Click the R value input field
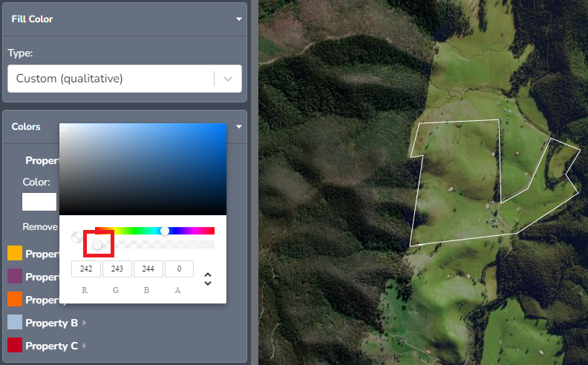 (x=85, y=269)
